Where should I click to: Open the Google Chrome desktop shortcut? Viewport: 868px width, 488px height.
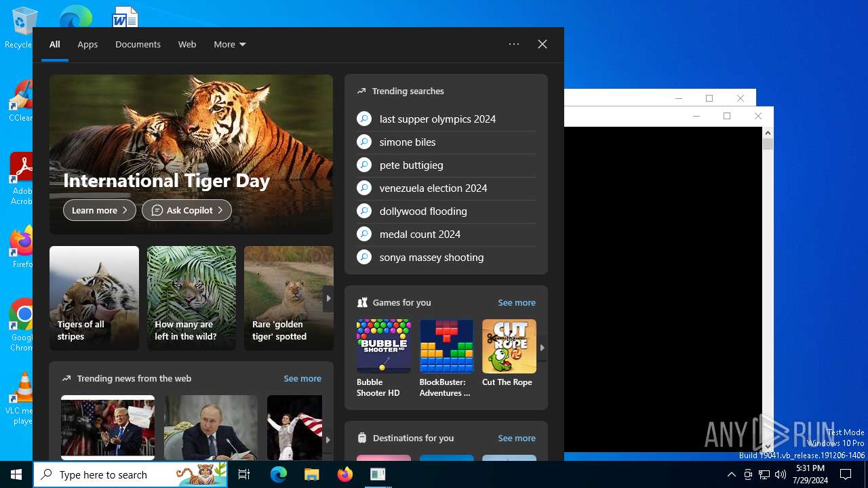click(22, 324)
